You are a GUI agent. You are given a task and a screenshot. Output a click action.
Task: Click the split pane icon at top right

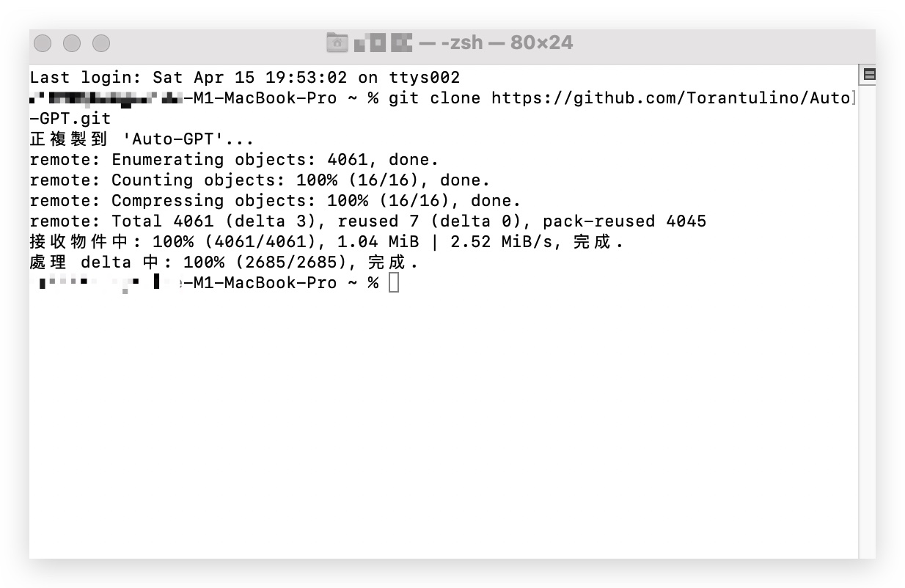tap(869, 74)
